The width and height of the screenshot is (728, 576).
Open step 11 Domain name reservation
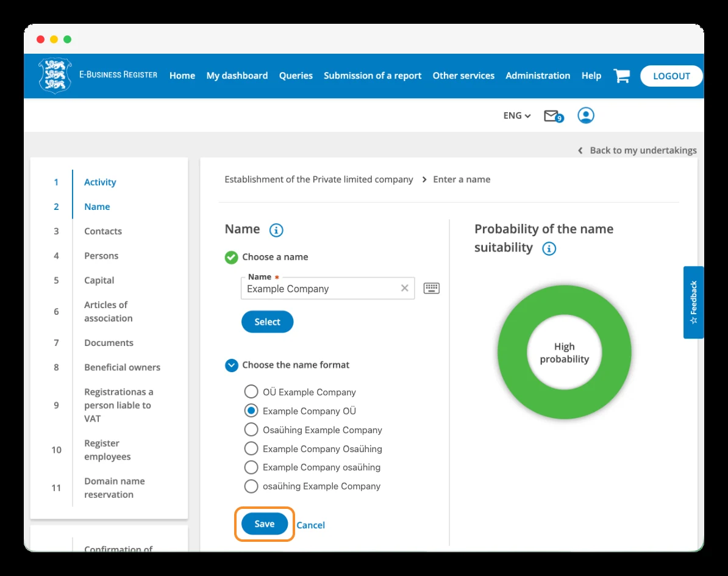[x=114, y=488]
